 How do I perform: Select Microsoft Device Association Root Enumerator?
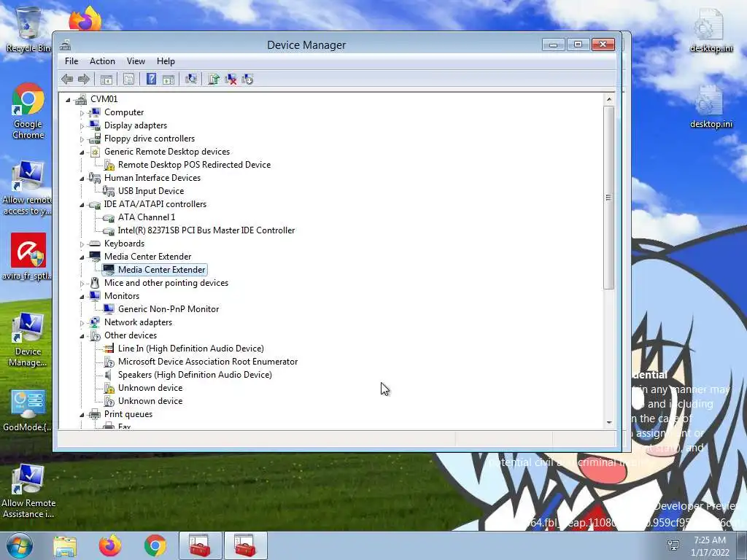[x=208, y=362]
